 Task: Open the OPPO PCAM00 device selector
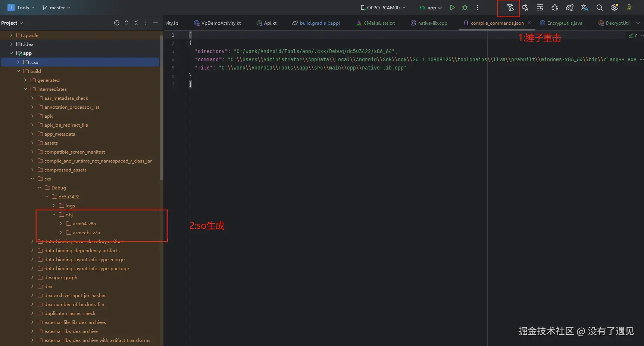(383, 7)
